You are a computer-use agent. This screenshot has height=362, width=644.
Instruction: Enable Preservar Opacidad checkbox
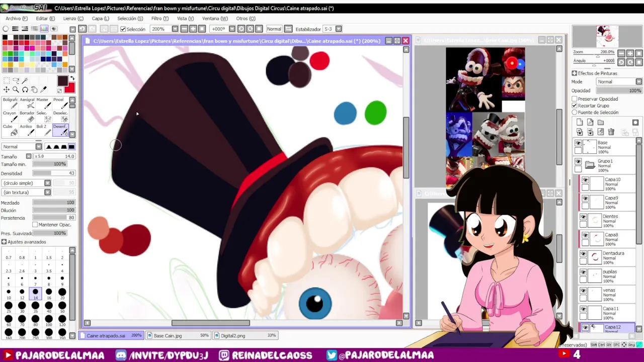coord(575,99)
